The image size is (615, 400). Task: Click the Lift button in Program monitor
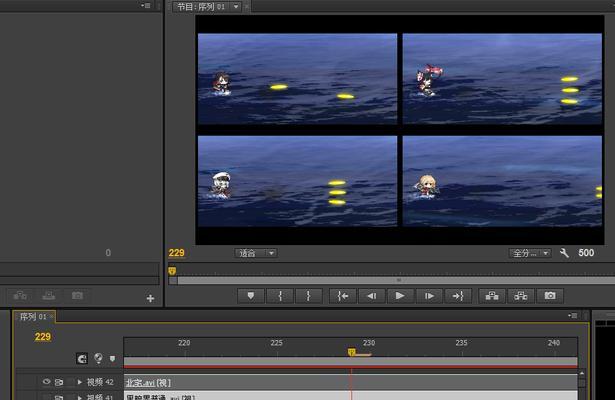click(492, 296)
